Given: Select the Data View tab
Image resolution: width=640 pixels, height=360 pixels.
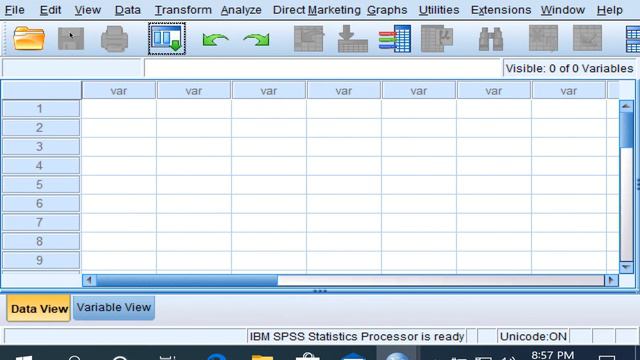Looking at the screenshot, I should click(39, 309).
